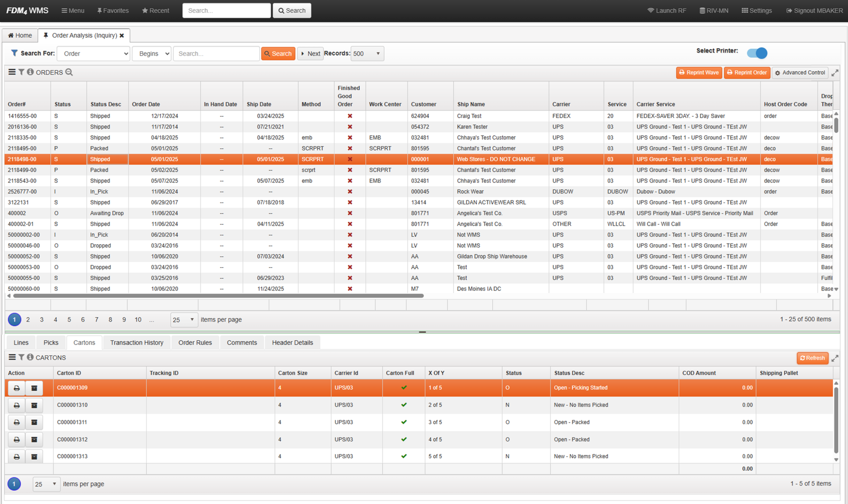848x504 pixels.
Task: Open the ORDERS info circle icon
Action: click(x=30, y=72)
